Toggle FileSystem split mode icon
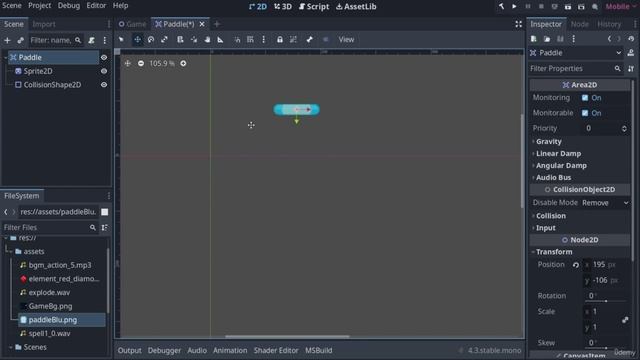This screenshot has height=360, width=640. point(104,212)
